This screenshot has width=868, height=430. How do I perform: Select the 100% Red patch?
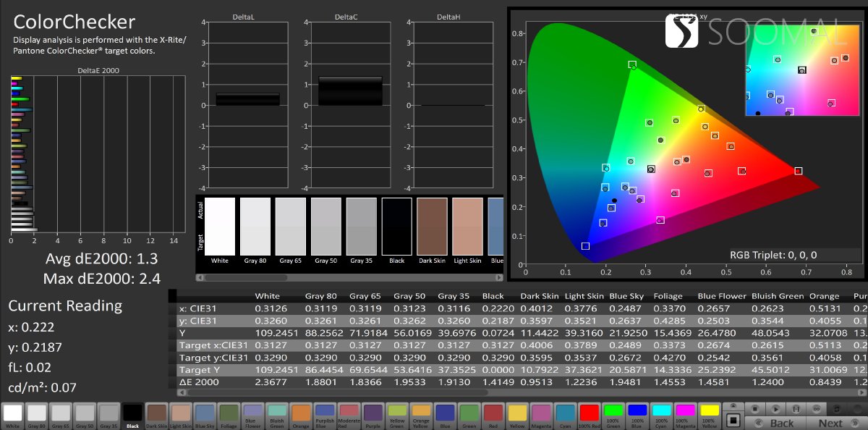tap(591, 413)
